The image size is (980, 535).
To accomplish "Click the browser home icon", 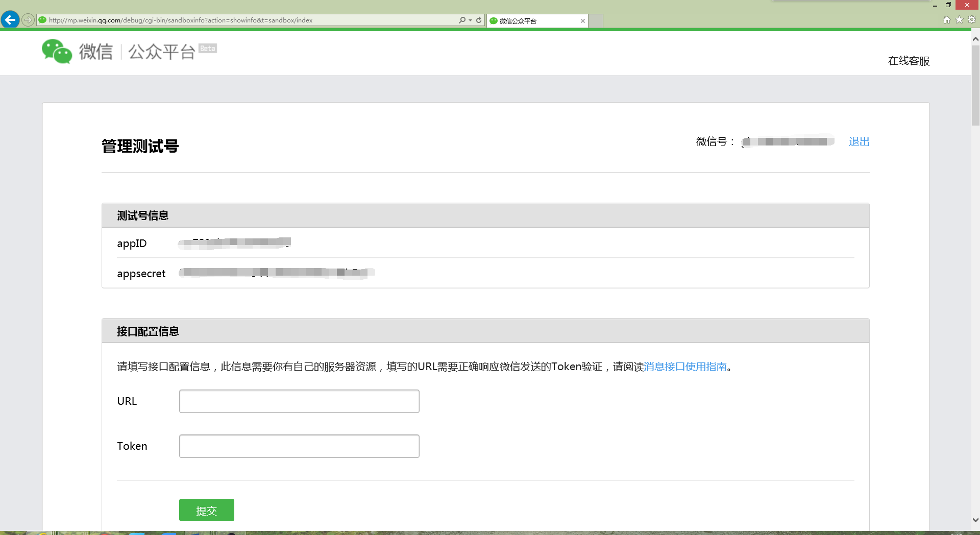I will 947,20.
